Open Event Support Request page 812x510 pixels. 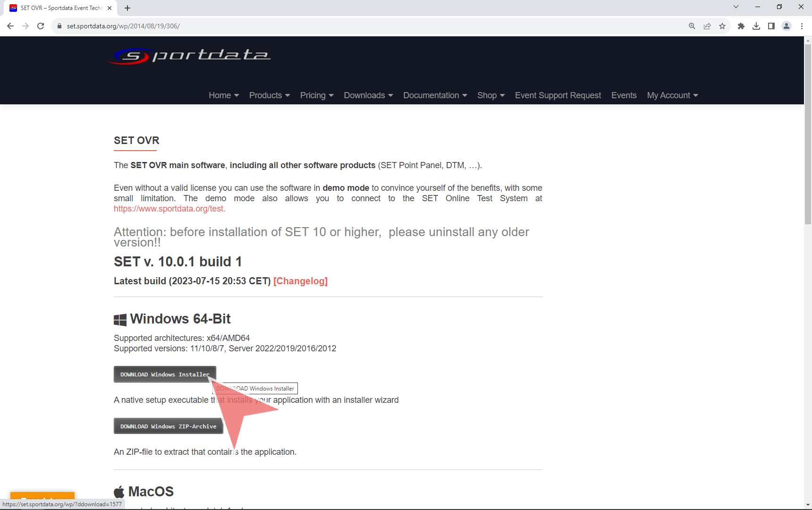click(558, 95)
